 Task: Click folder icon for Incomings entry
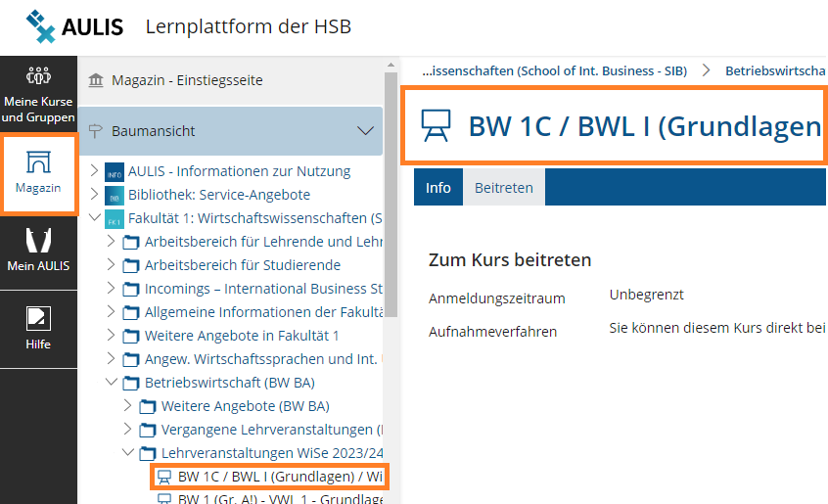[x=131, y=290]
